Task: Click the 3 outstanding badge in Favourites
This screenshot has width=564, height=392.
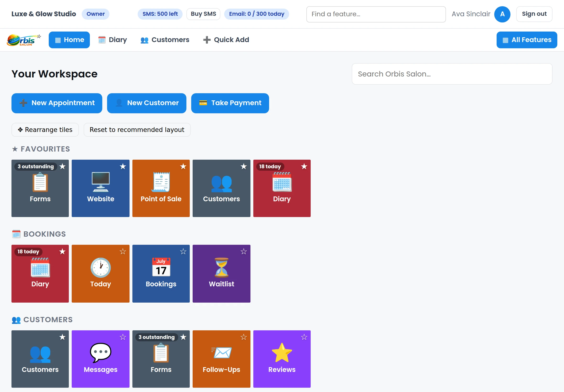Action: [36, 167]
